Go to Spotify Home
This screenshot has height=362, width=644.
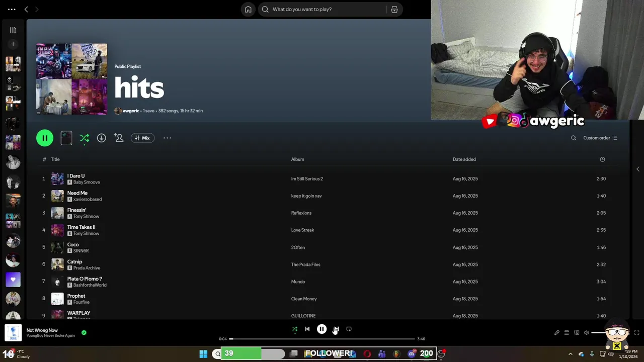pos(248,9)
